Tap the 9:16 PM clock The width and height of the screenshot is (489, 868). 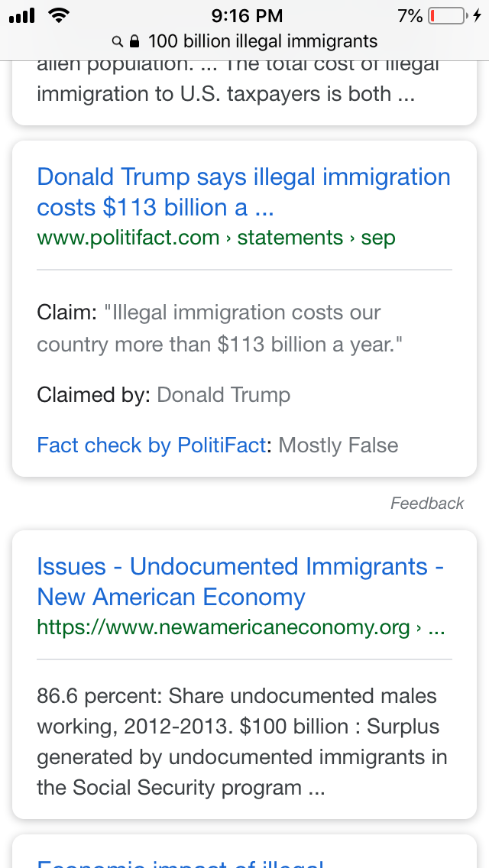pyautogui.click(x=247, y=16)
